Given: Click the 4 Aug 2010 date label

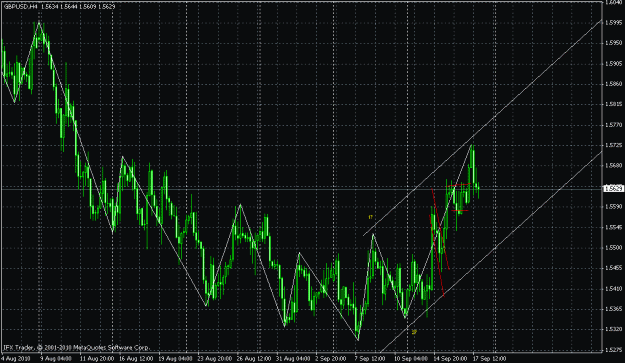Looking at the screenshot, I should coord(16,358).
